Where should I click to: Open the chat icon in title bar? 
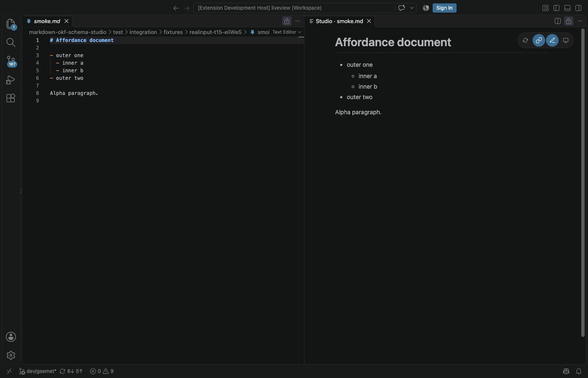[x=402, y=8]
